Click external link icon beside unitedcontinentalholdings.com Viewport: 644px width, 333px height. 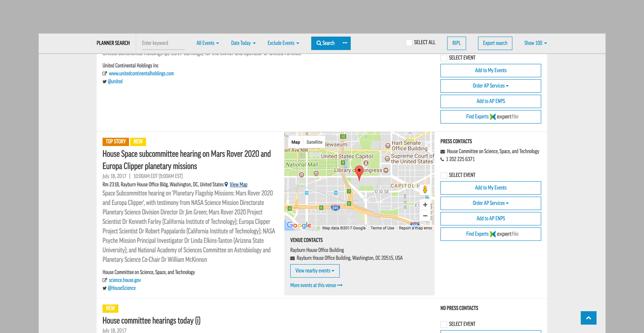(105, 74)
